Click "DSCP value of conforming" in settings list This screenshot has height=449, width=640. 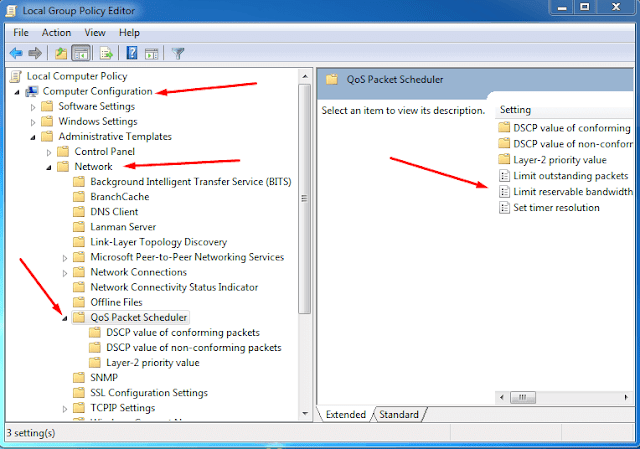click(x=571, y=128)
